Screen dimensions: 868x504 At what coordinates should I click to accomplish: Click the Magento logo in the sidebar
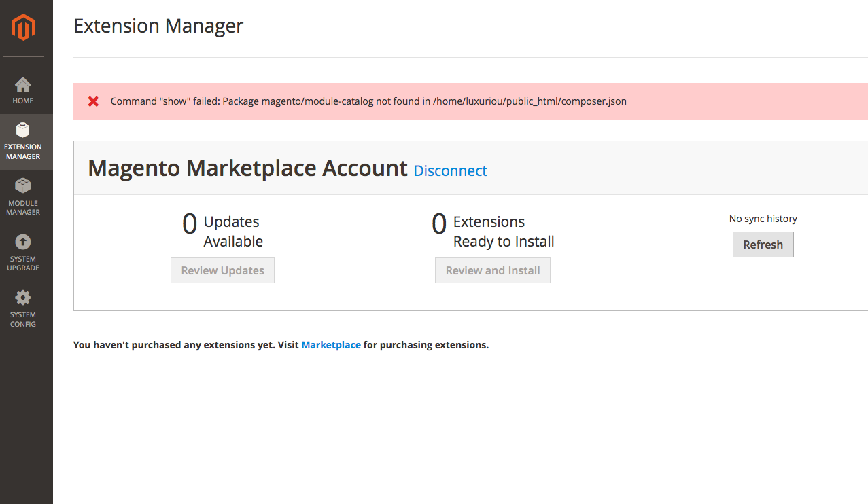tap(23, 28)
